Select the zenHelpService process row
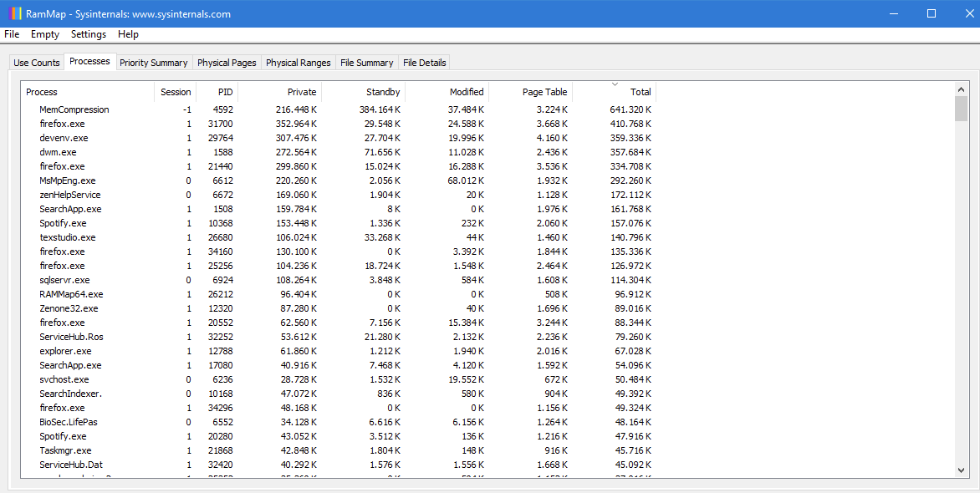The height and width of the screenshot is (493, 980). (338, 195)
